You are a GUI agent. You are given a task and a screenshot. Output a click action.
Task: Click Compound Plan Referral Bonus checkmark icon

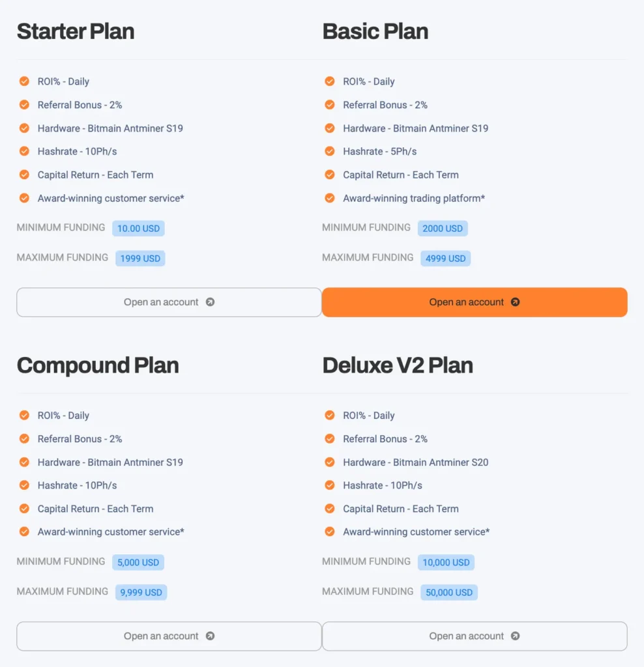[24, 439]
